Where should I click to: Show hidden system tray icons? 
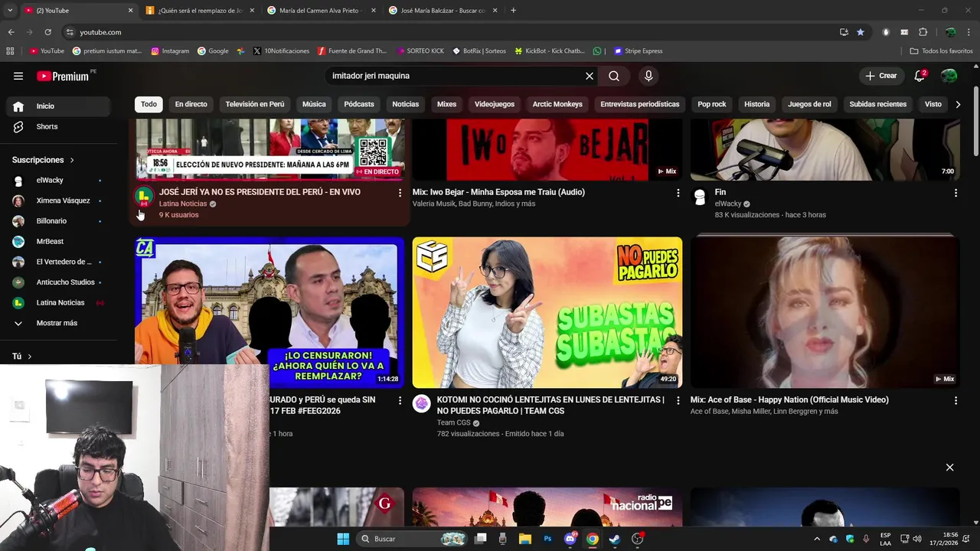click(x=817, y=539)
